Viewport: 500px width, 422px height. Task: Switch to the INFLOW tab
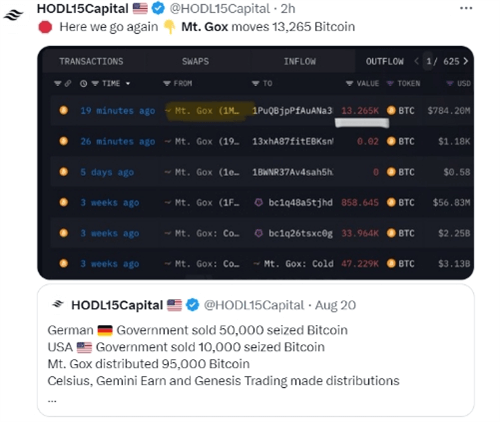(x=299, y=61)
